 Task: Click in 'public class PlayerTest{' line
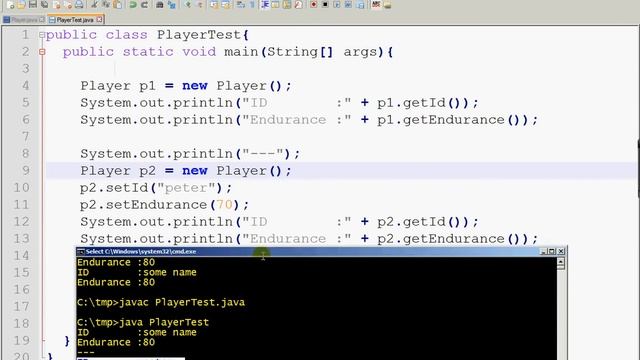(x=147, y=35)
